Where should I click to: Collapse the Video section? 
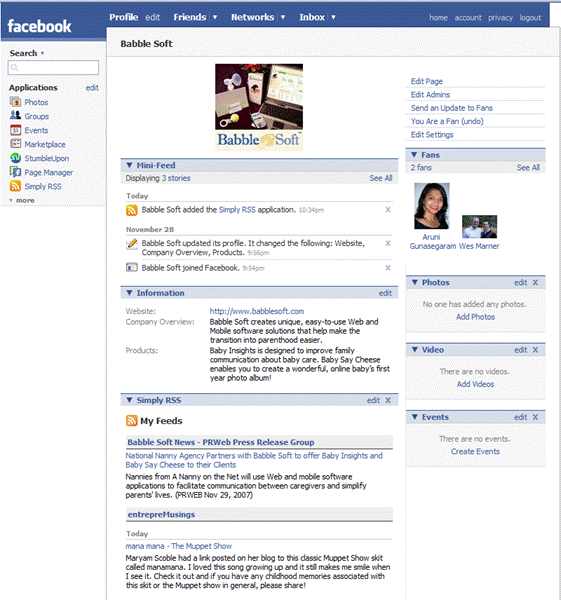[x=414, y=349]
